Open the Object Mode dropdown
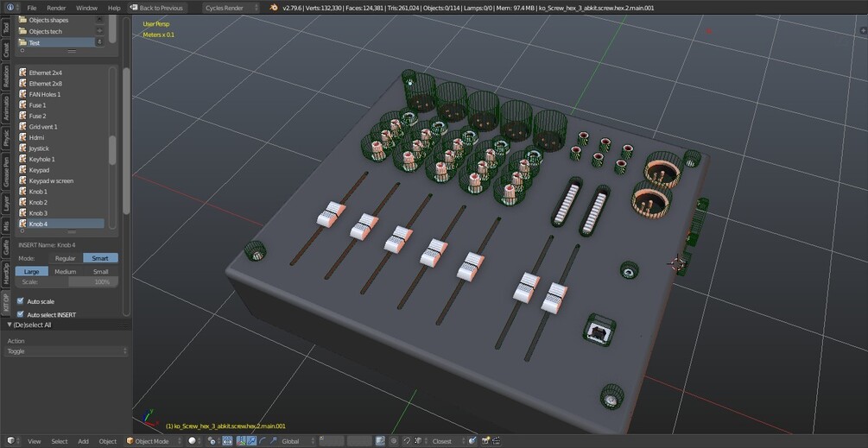 click(x=154, y=441)
